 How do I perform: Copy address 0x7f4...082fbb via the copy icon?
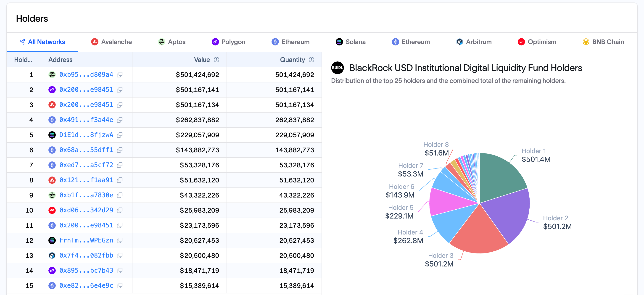tap(120, 255)
